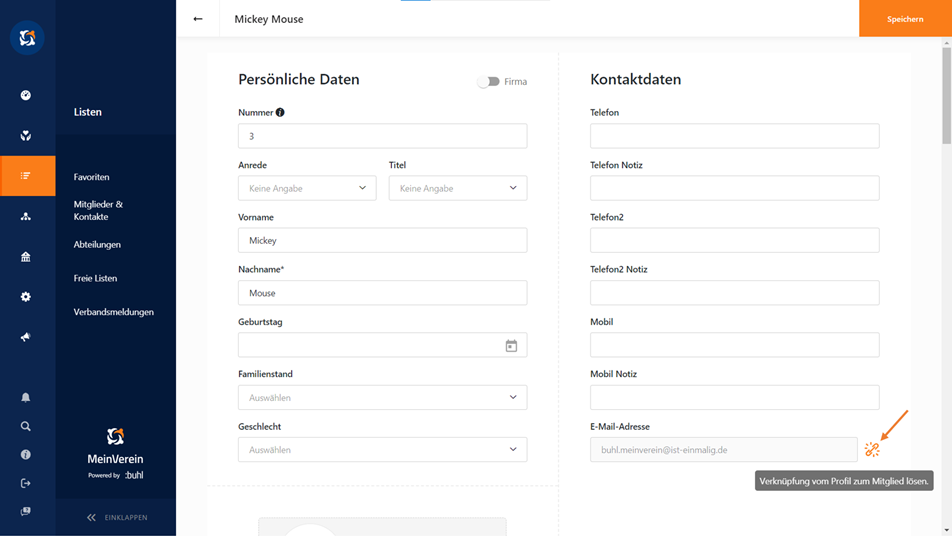Click the Listen sidebar heading
952x537 pixels.
point(88,112)
